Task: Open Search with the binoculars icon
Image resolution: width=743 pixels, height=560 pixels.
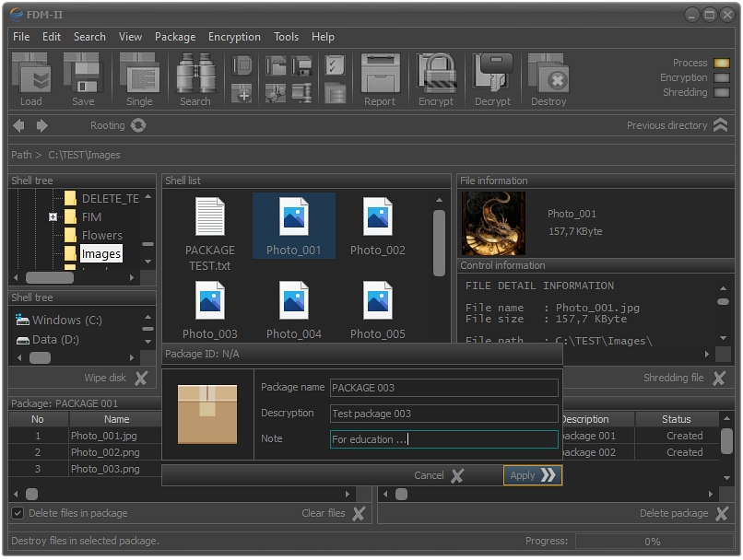Action: (195, 74)
